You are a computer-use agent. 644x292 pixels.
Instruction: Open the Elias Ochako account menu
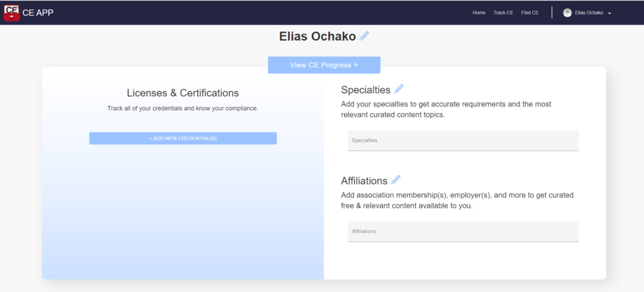589,13
